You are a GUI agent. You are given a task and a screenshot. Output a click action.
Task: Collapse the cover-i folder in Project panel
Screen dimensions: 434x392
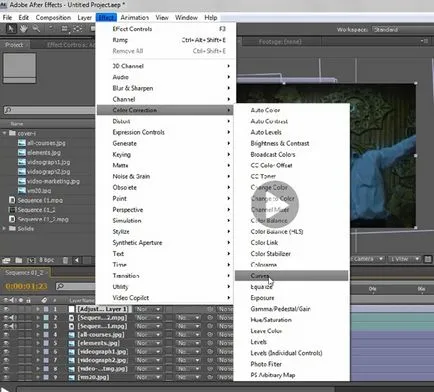(x=4, y=133)
